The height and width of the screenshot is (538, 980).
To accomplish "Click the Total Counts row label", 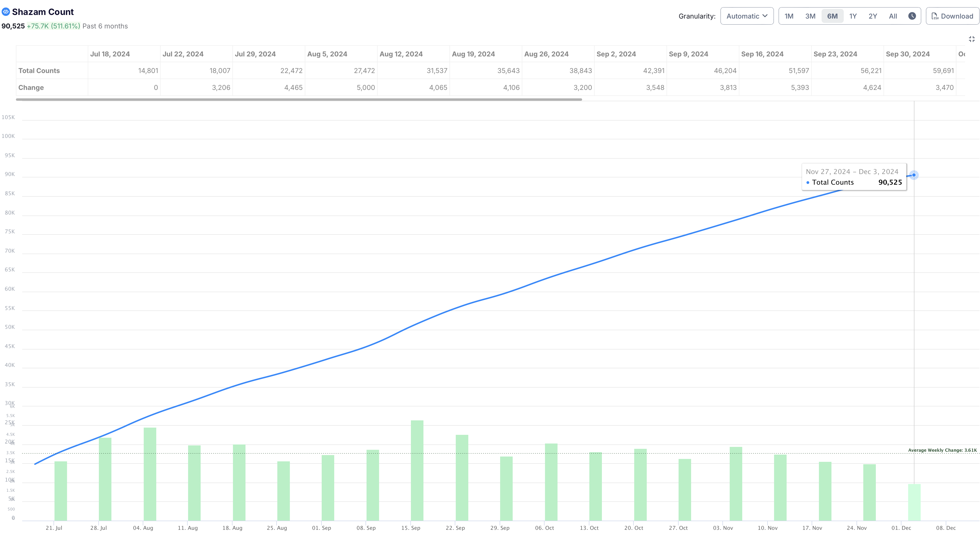I will [39, 71].
